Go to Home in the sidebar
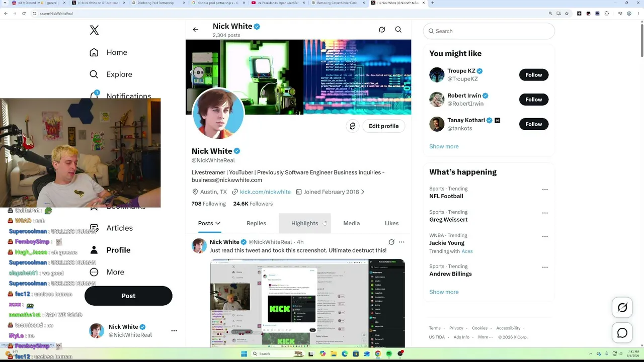Viewport: 644px width, 362px height. point(108,52)
